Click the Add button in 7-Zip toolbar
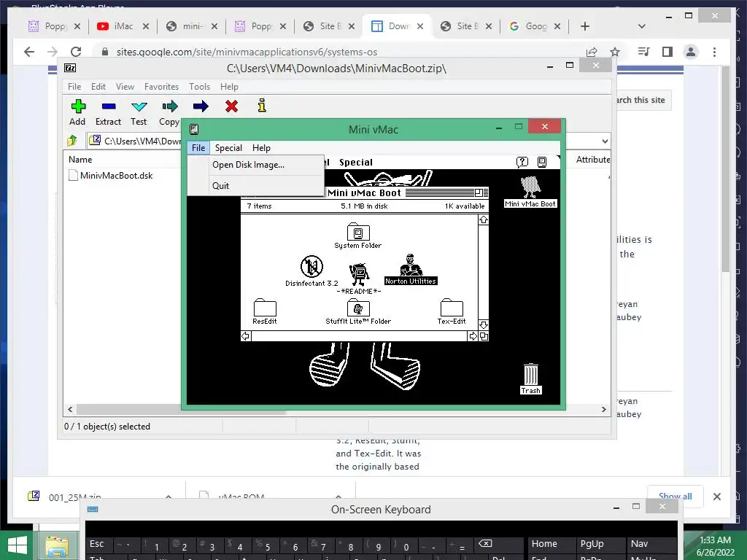Screen dimensions: 747x560 tap(77, 112)
